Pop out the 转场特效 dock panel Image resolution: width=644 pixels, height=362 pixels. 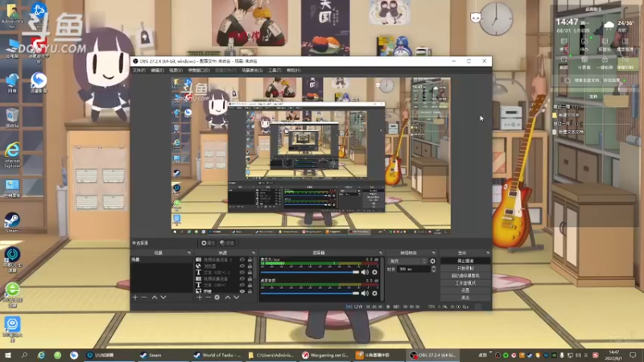tap(433, 253)
